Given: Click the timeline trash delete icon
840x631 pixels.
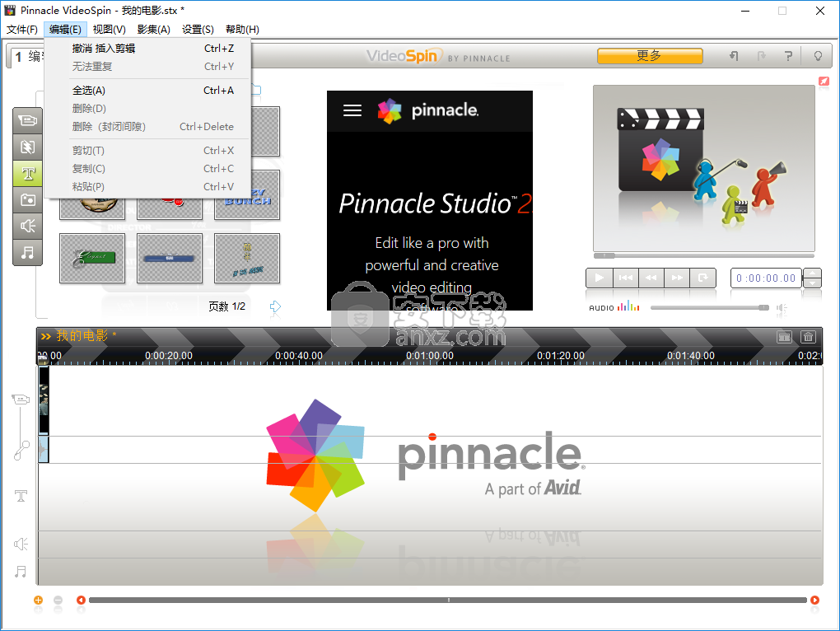Looking at the screenshot, I should pos(808,337).
